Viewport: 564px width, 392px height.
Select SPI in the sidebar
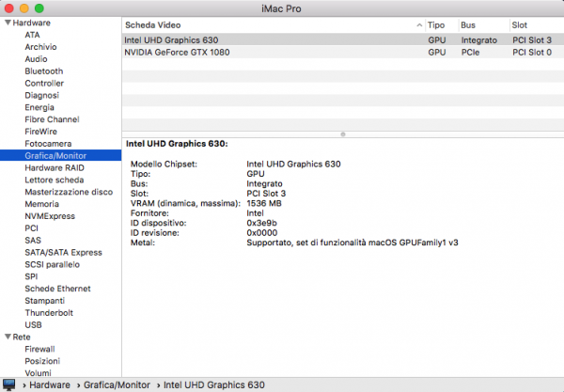pyautogui.click(x=31, y=276)
